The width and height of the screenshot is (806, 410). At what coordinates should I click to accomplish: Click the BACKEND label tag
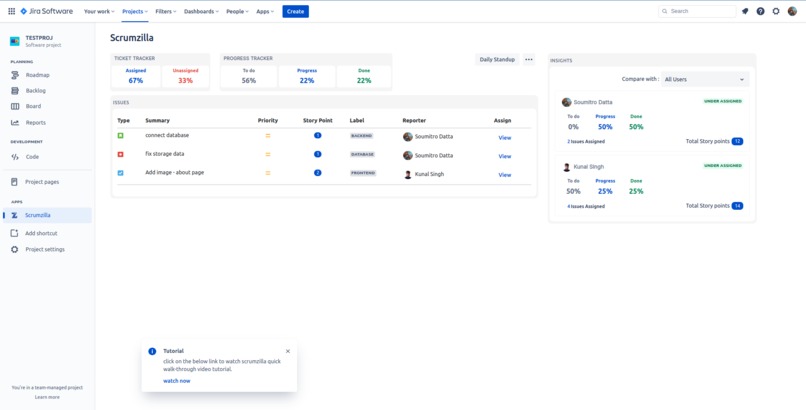coord(361,136)
